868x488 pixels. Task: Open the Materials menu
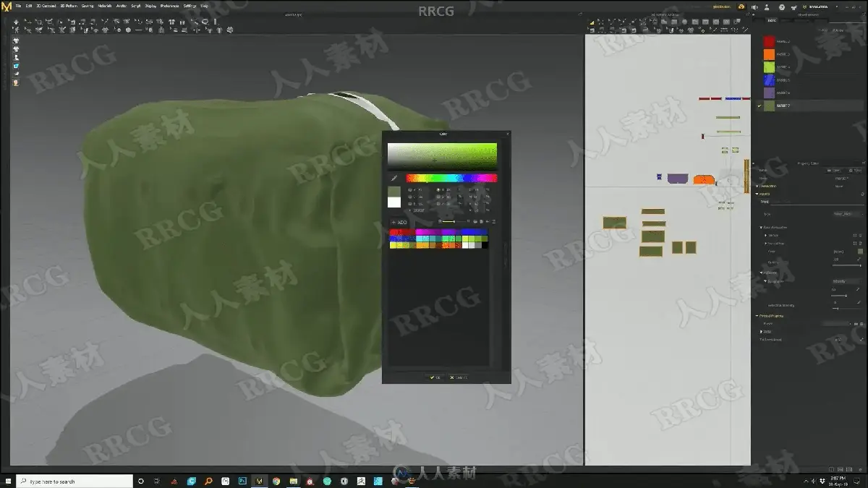tap(105, 5)
